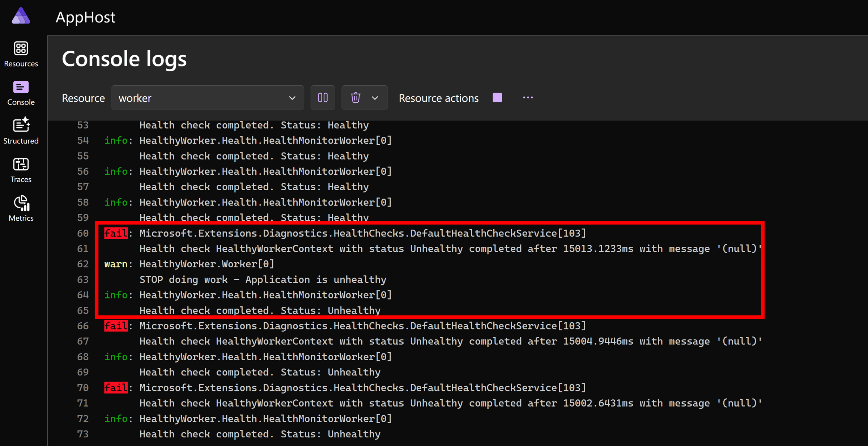Open the Traces page icon
Image resolution: width=868 pixels, height=446 pixels.
pyautogui.click(x=21, y=165)
